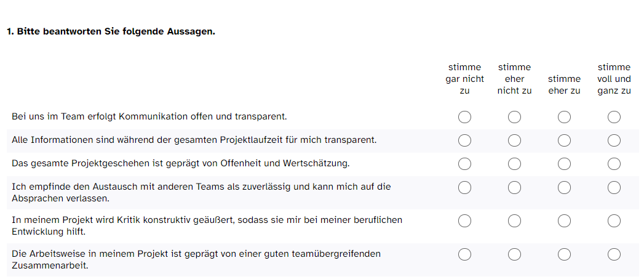
Task: Choose 'stimme eher nicht zu' for Projektgeschehen Offenheit statement
Action: click(514, 164)
